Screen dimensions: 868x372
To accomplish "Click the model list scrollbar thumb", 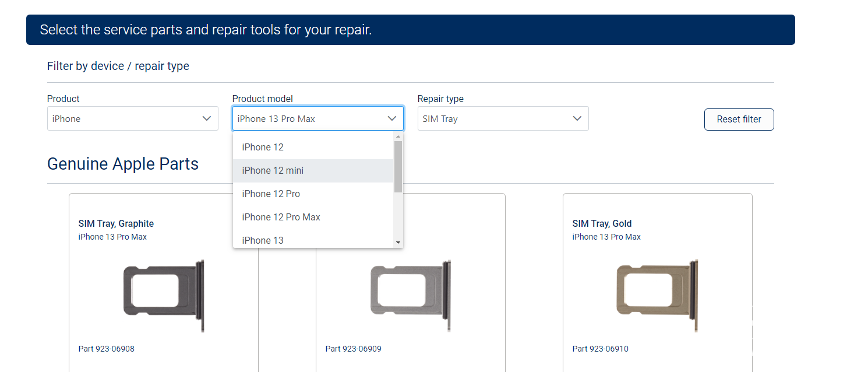I will click(398, 167).
